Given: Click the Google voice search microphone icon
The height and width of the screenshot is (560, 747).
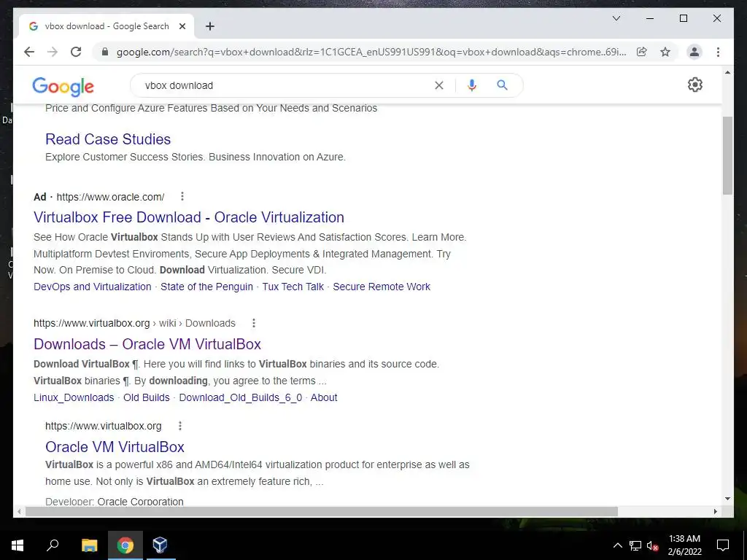Looking at the screenshot, I should (x=472, y=85).
